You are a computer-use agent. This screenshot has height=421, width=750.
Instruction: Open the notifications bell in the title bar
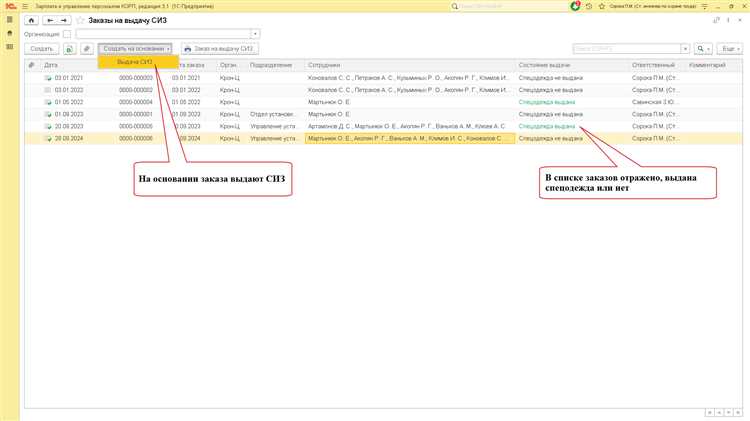pyautogui.click(x=576, y=6)
